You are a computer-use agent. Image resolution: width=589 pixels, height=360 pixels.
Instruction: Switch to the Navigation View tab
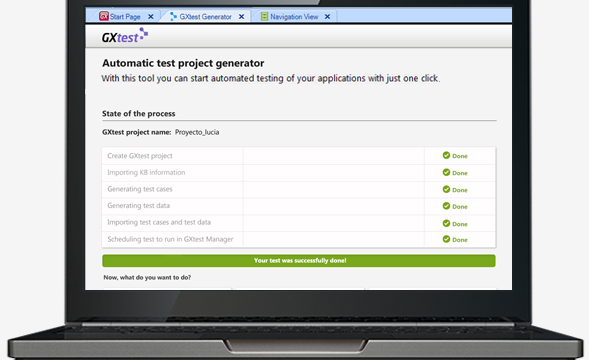pos(294,17)
